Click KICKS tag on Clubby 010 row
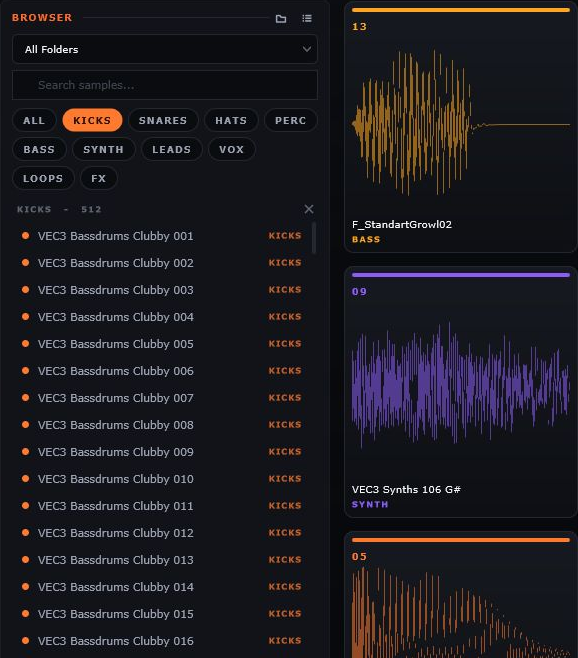This screenshot has height=658, width=578. click(285, 479)
